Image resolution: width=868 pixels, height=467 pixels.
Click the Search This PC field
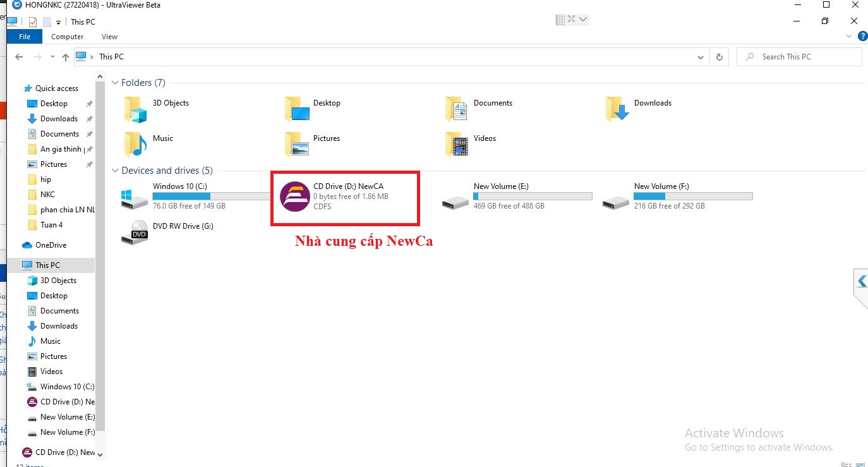(x=799, y=57)
